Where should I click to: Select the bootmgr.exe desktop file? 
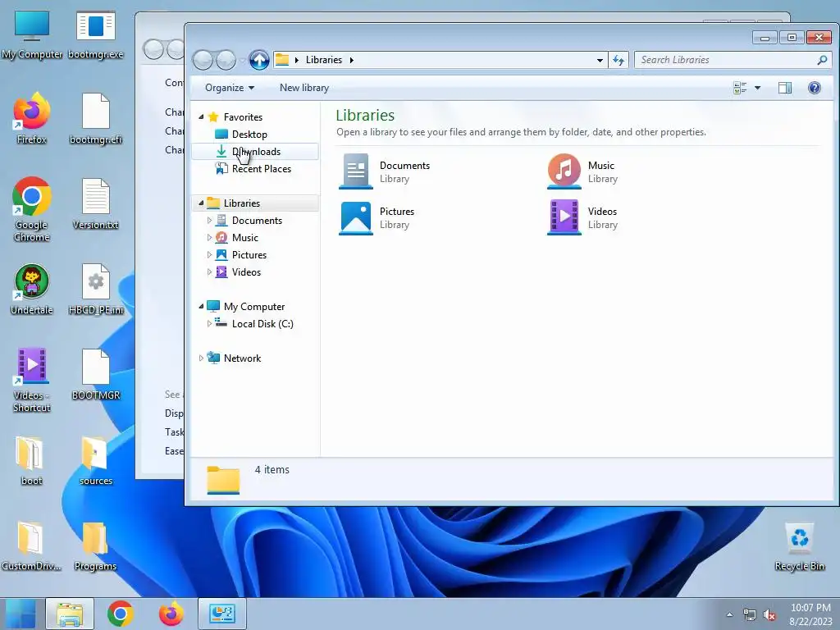click(x=95, y=35)
